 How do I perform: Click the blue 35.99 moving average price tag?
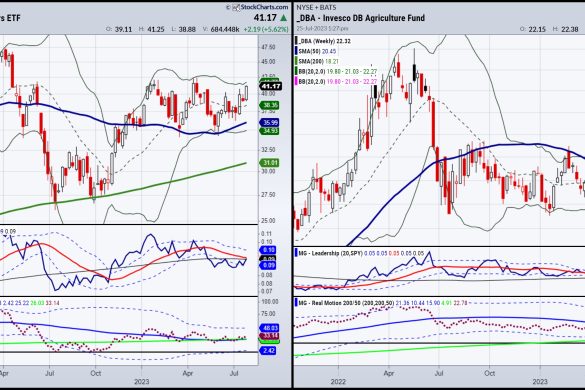tap(270, 122)
